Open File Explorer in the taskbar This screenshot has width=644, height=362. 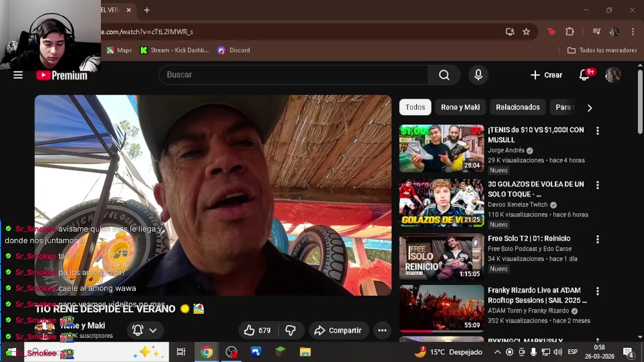(x=305, y=352)
